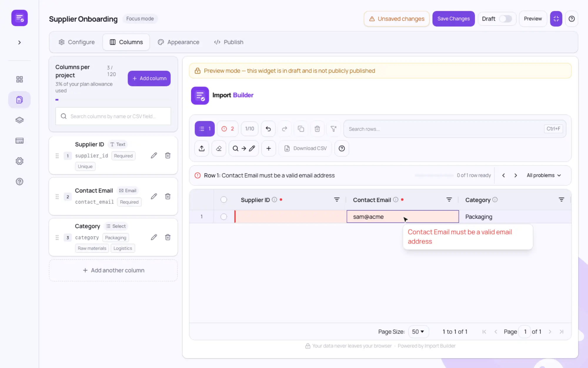Edit the Category column pencil
The height and width of the screenshot is (368, 588).
[x=154, y=237]
